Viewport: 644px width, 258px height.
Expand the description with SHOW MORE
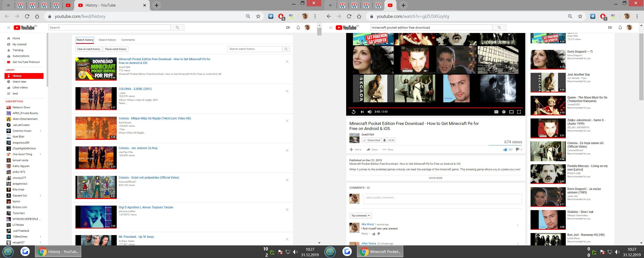(435, 178)
